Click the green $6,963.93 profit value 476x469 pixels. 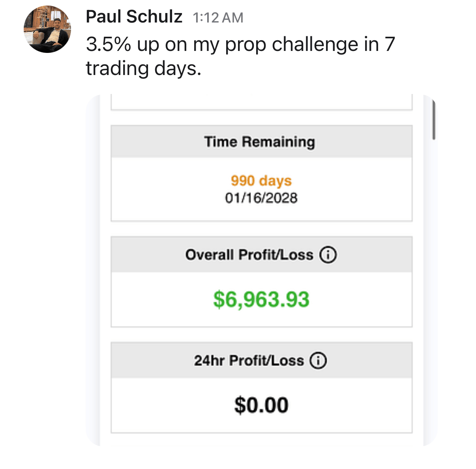coord(261,299)
